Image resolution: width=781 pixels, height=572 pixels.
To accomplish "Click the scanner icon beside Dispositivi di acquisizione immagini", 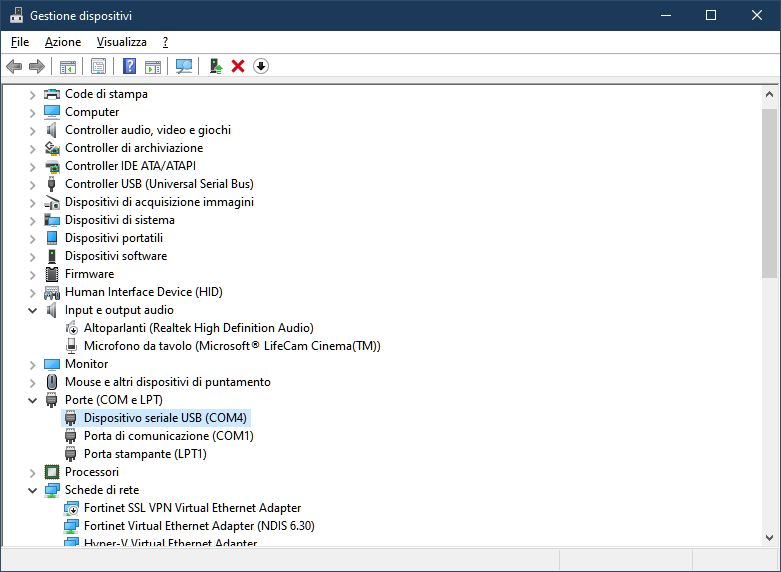I will (x=52, y=202).
